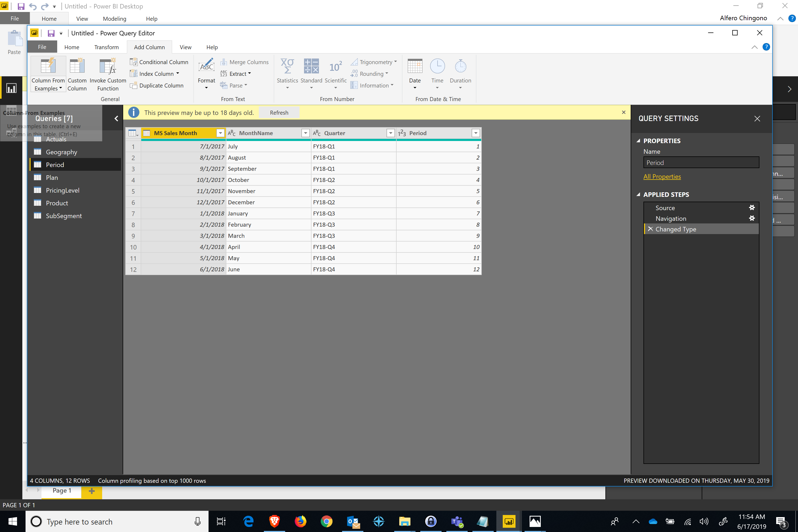The width and height of the screenshot is (798, 532).
Task: Open the Date column icon menu
Action: [x=415, y=66]
